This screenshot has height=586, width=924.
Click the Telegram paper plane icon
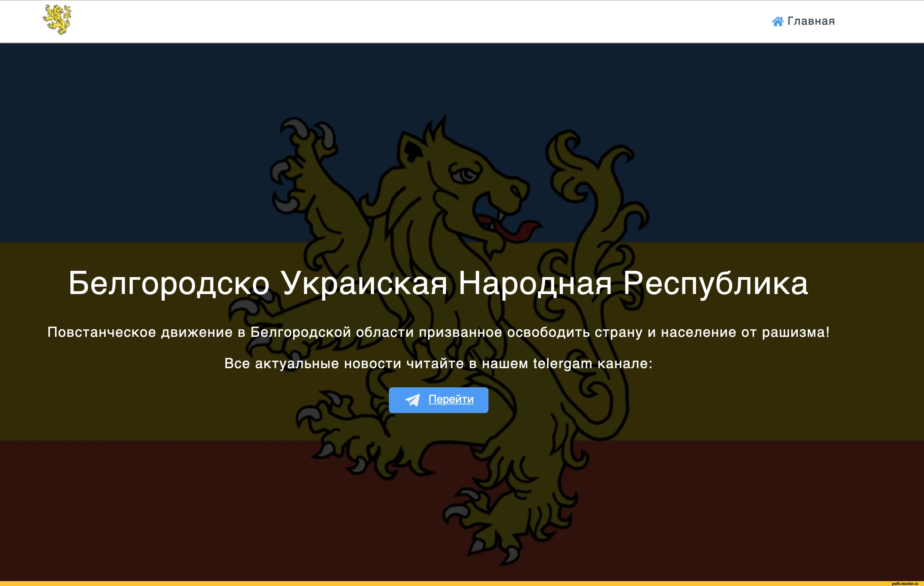[x=413, y=400]
